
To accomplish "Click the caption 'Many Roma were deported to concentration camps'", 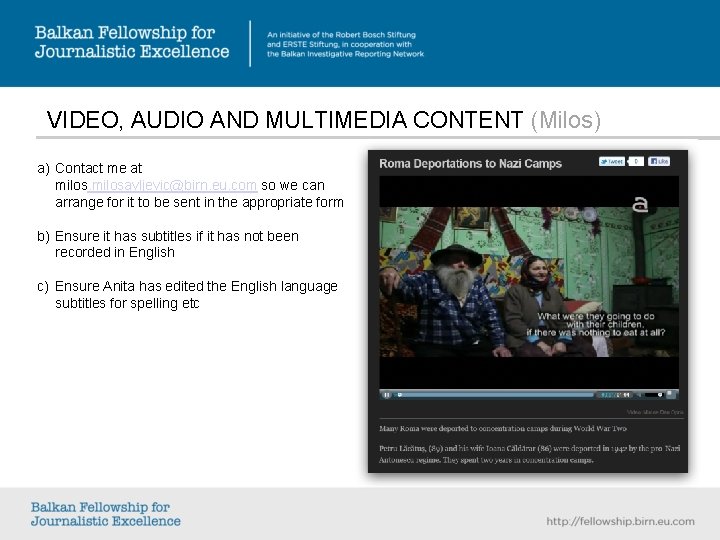I will tap(503, 428).
